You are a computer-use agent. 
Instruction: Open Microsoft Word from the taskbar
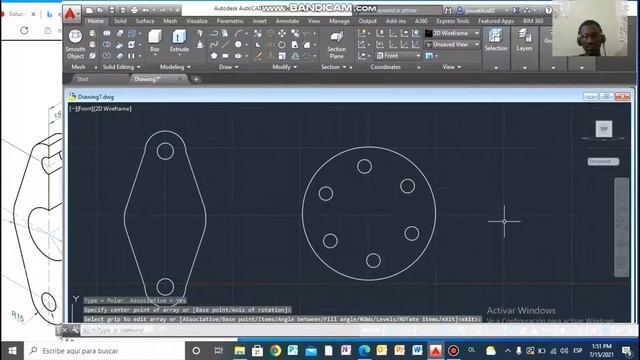417,351
